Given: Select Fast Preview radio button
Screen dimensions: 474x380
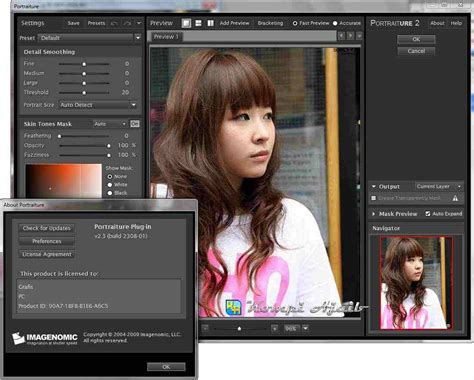Looking at the screenshot, I should click(295, 23).
